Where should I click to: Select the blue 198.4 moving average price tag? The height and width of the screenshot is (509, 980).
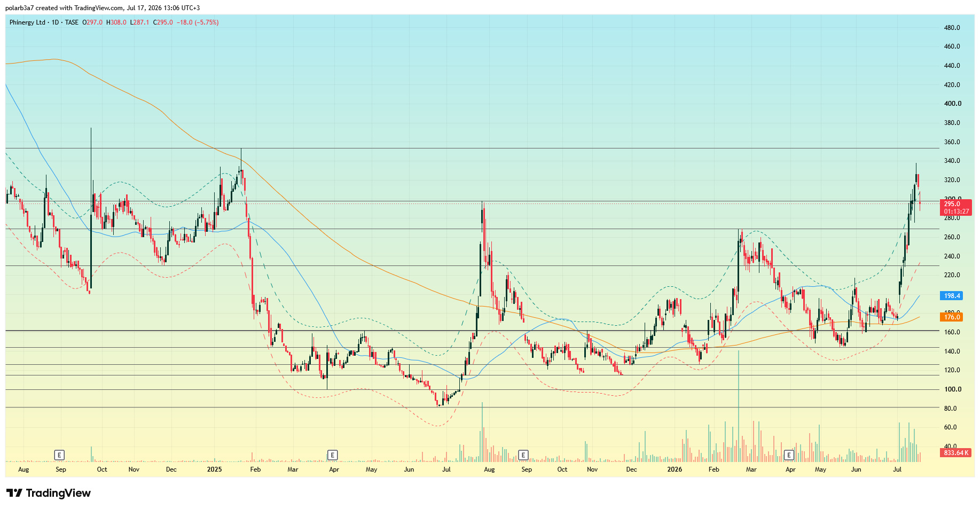[x=952, y=296]
